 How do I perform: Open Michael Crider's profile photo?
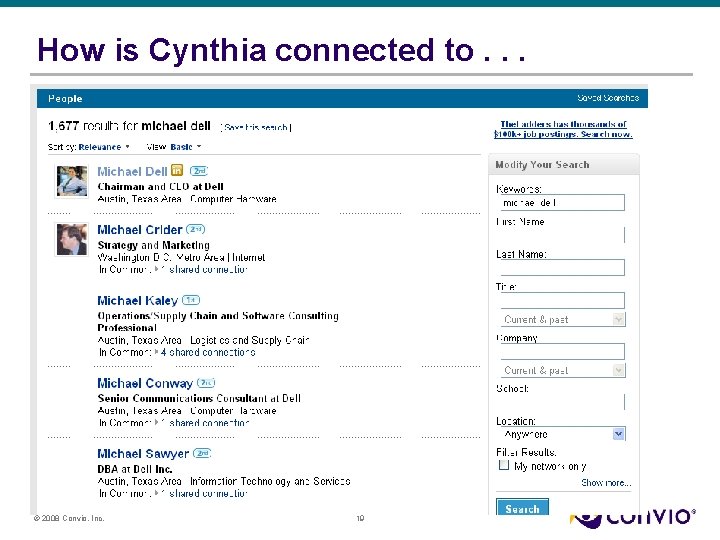tap(72, 239)
